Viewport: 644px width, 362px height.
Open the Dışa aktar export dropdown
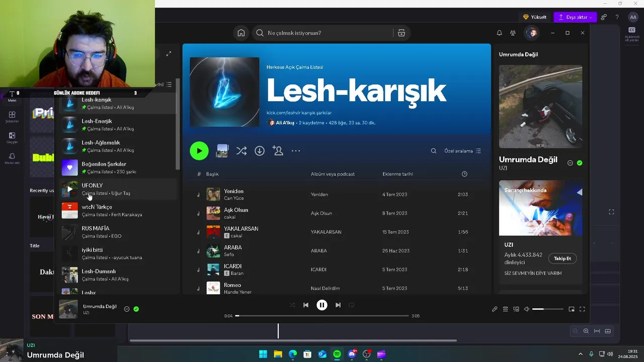pos(576,17)
